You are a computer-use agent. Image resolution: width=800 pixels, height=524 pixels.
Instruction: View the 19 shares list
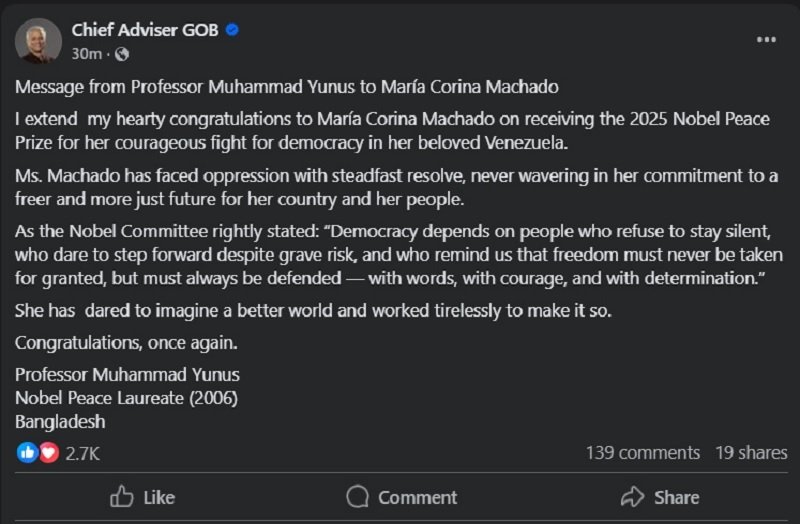pyautogui.click(x=751, y=453)
